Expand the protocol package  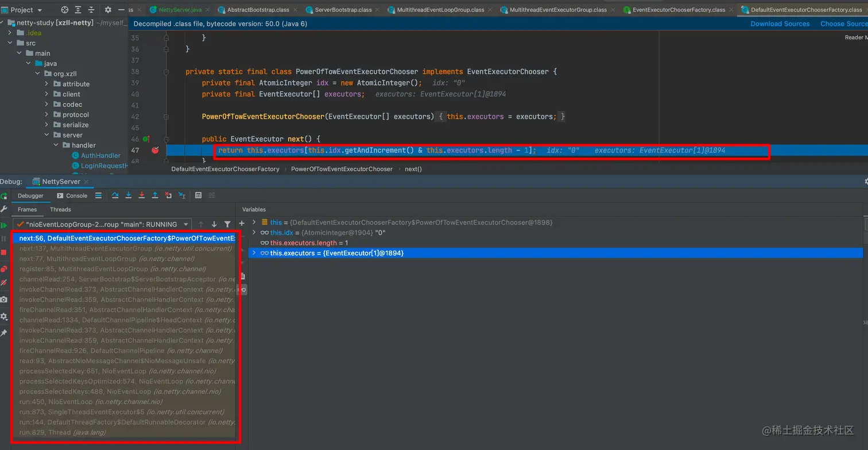(47, 115)
